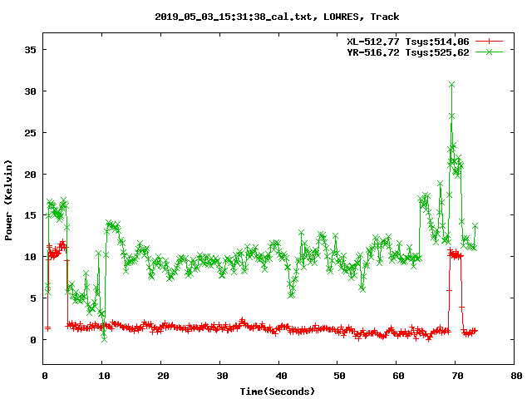This screenshot has width=532, height=399.
Task: Click x-axis tick label 60
Action: [398, 376]
